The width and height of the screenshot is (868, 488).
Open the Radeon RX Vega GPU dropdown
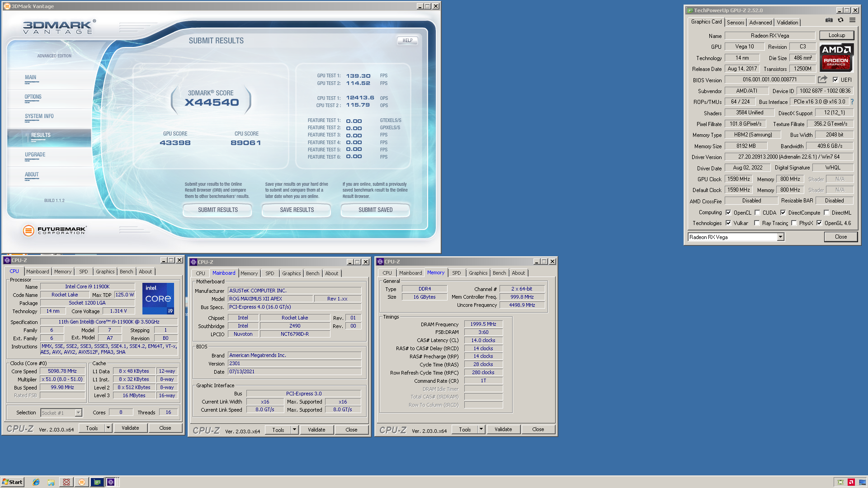[780, 237]
